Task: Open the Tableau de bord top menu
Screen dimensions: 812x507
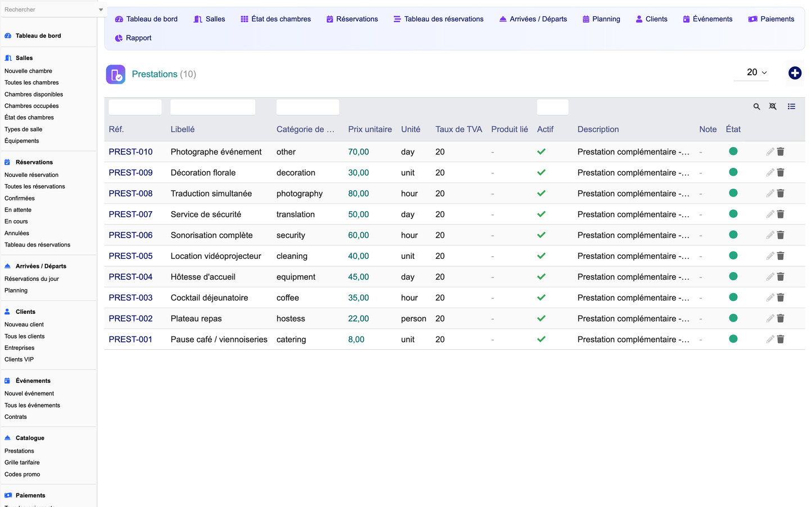Action: [146, 19]
